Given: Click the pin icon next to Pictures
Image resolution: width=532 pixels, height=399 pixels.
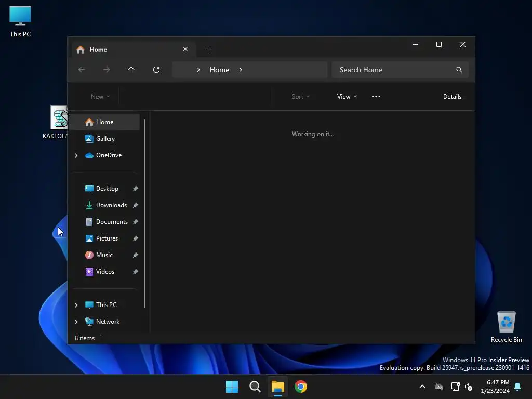Looking at the screenshot, I should pyautogui.click(x=136, y=238).
